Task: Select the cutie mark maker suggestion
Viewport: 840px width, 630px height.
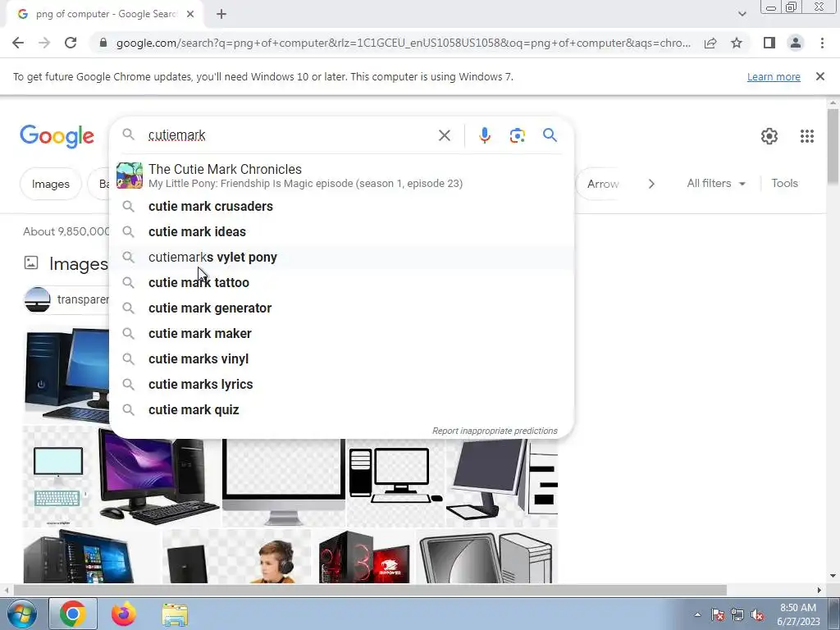Action: [x=341, y=333]
